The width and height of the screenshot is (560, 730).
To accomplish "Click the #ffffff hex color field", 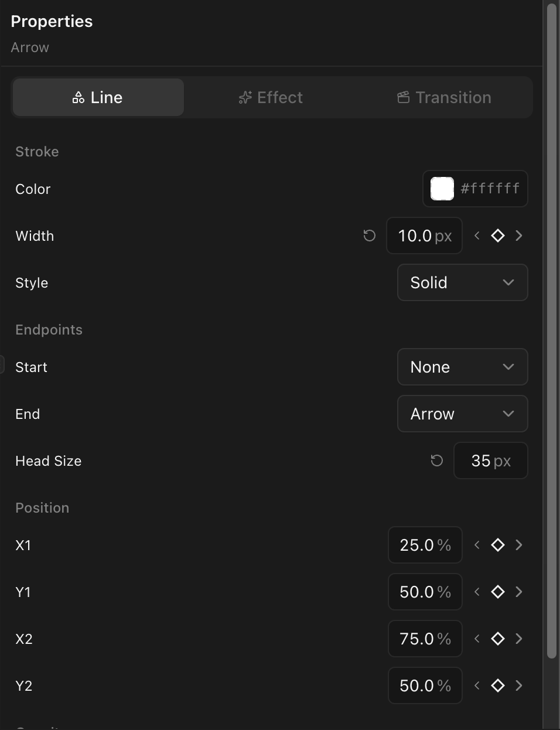I will coord(490,189).
